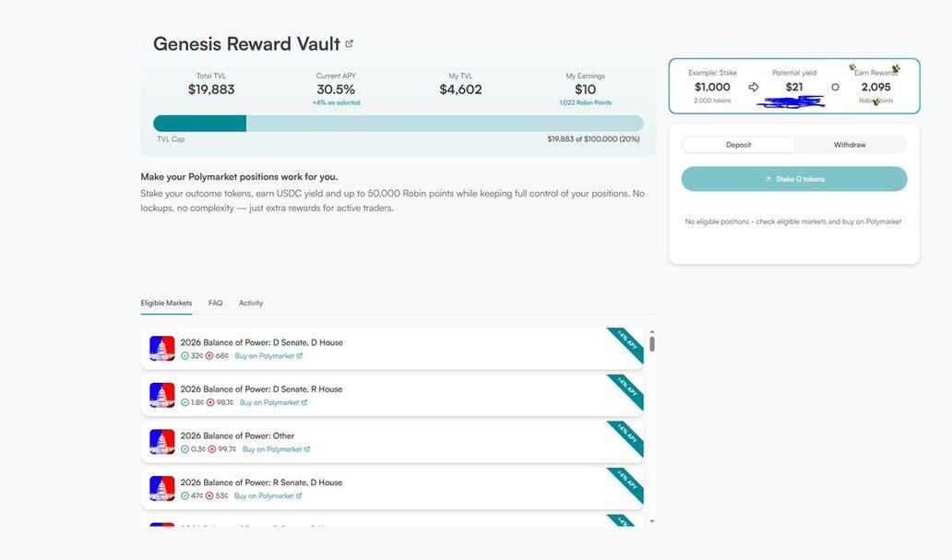
Task: Click the Capitol icon for D Senate, D House market
Action: pos(162,349)
